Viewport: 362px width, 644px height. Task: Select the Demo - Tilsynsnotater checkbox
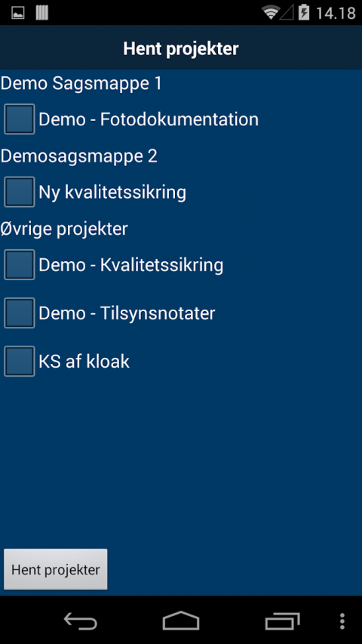click(20, 313)
